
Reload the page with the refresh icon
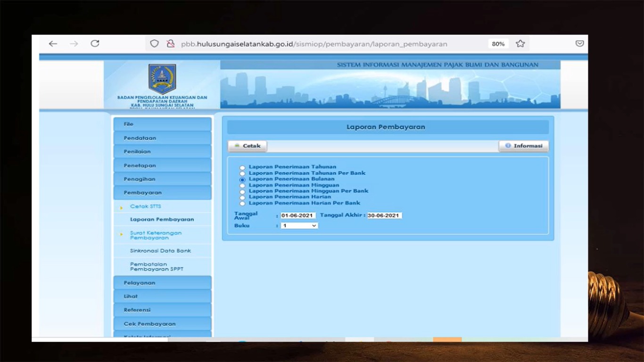click(95, 43)
